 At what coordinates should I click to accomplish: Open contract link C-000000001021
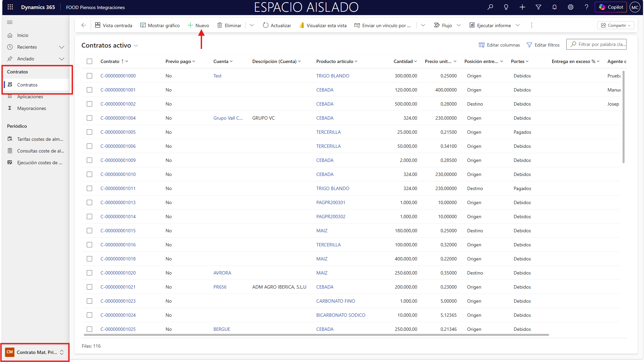[x=118, y=287]
